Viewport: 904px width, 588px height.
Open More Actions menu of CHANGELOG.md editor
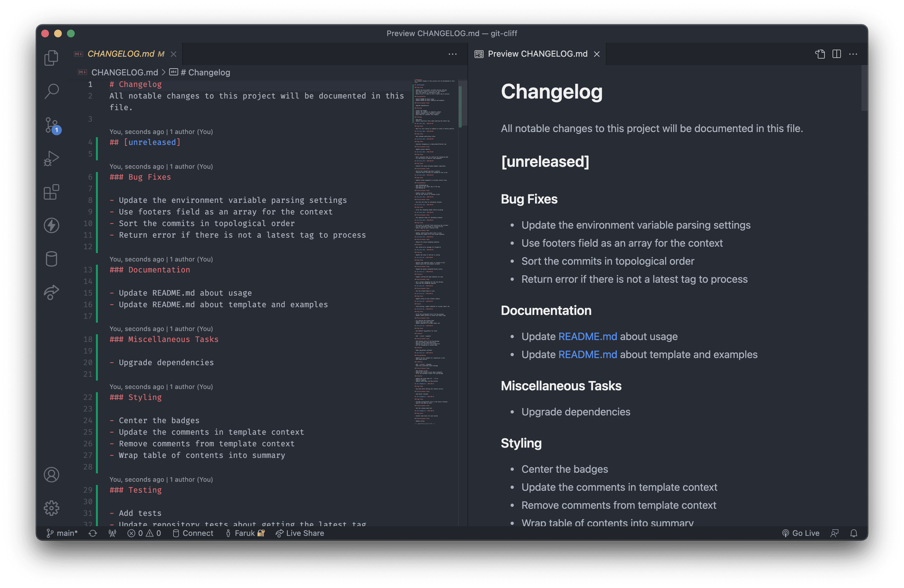tap(452, 54)
